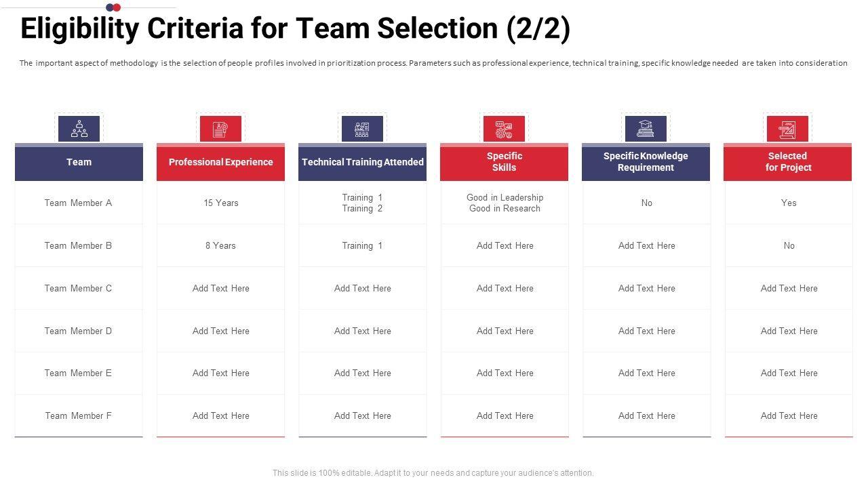
Task: Click the Specific Skills column header
Action: coord(504,162)
